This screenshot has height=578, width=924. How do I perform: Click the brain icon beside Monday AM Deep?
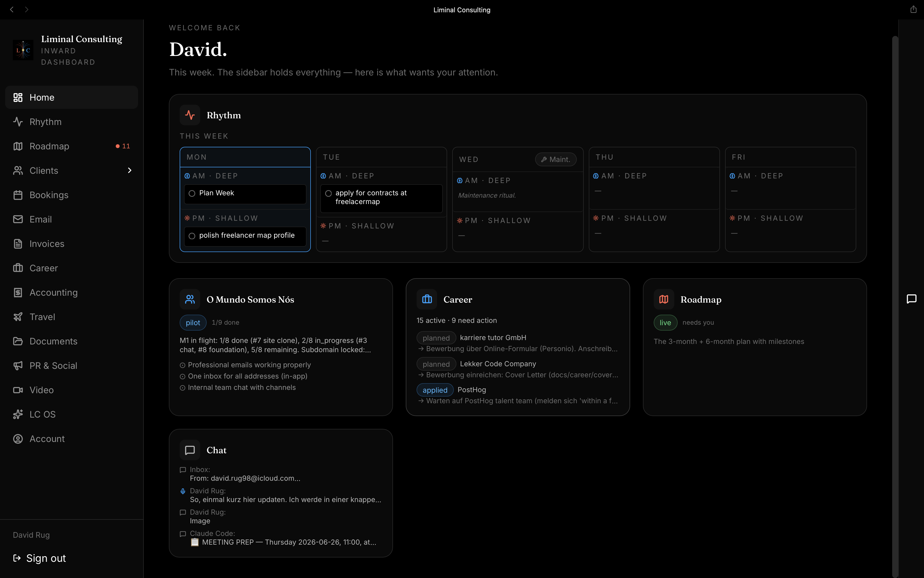coord(187,176)
